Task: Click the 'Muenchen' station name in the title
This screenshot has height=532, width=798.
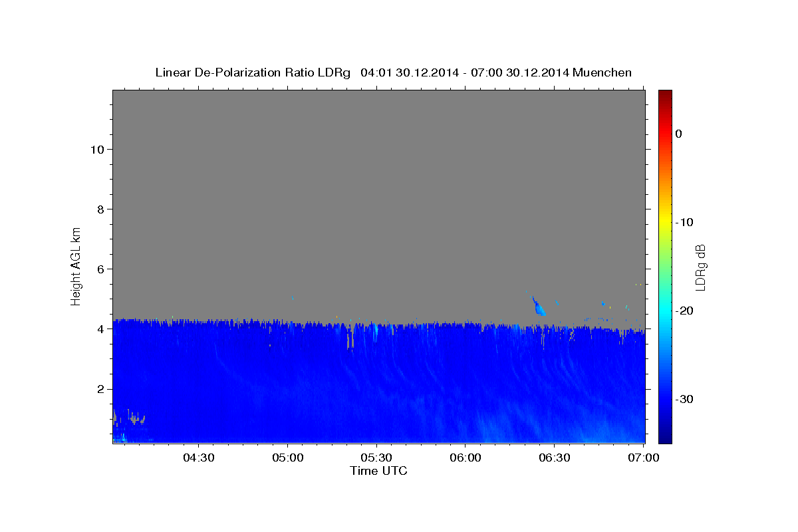Action: pos(602,72)
